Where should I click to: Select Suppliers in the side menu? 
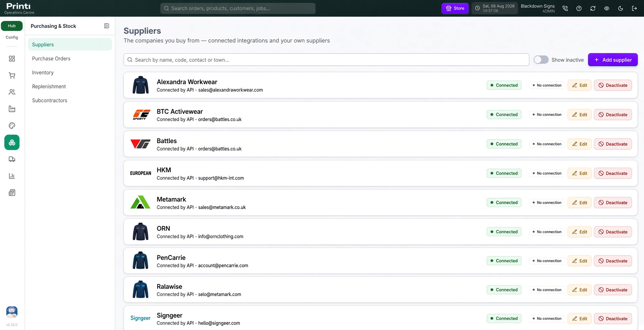70,45
